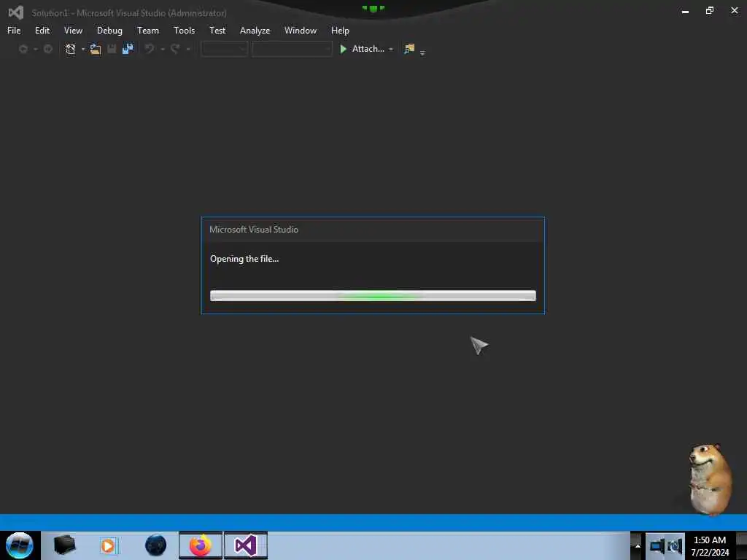
Task: Open the Analyze menu
Action: (x=255, y=31)
